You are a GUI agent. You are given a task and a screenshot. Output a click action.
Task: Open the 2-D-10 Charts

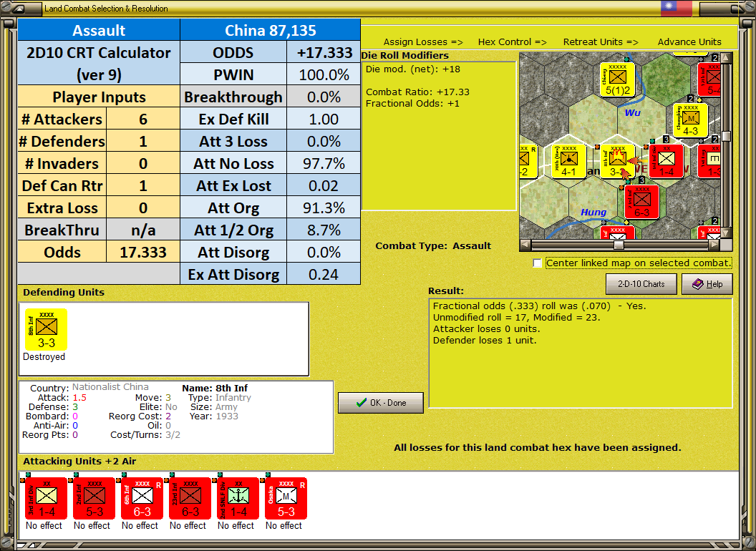tap(641, 284)
